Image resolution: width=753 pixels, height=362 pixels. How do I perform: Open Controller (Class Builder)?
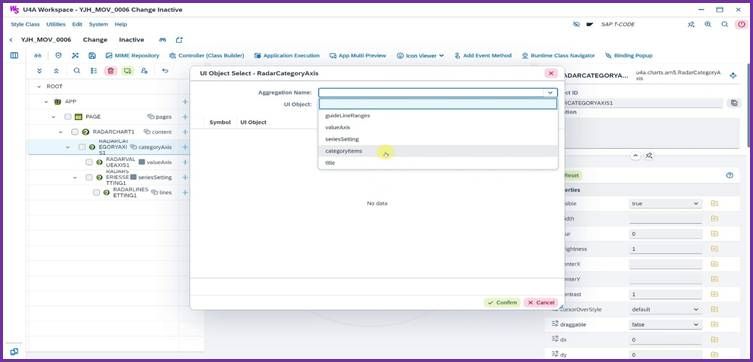[x=206, y=56]
